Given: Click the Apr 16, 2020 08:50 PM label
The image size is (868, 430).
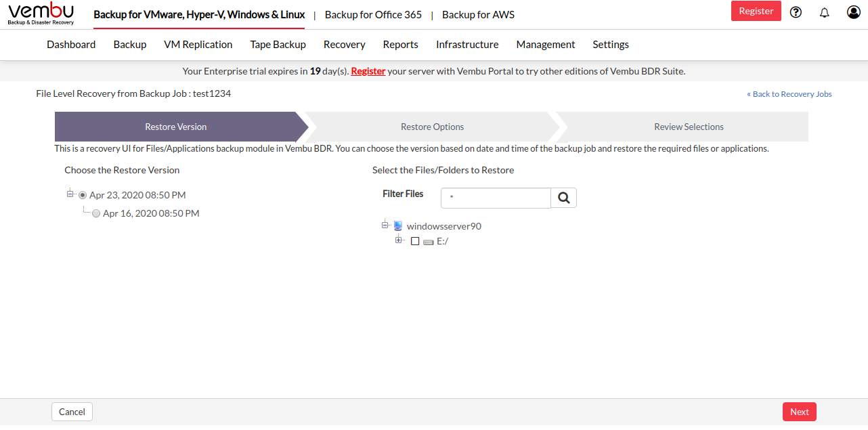Looking at the screenshot, I should pos(151,213).
